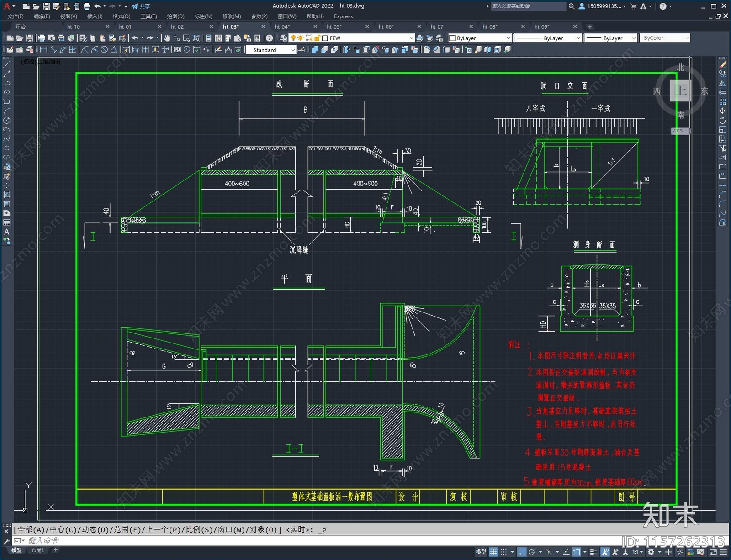Switch to the ht-04* drawing tab

[282, 26]
